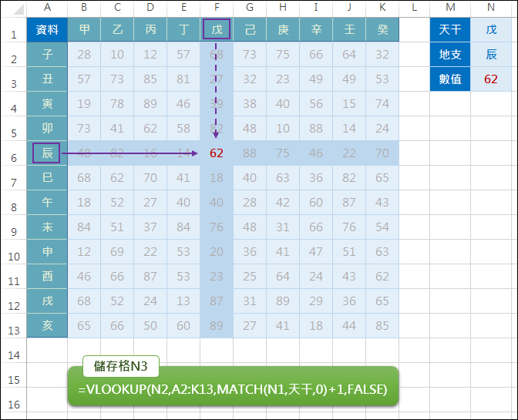Click red 62 in cell F6

click(217, 153)
